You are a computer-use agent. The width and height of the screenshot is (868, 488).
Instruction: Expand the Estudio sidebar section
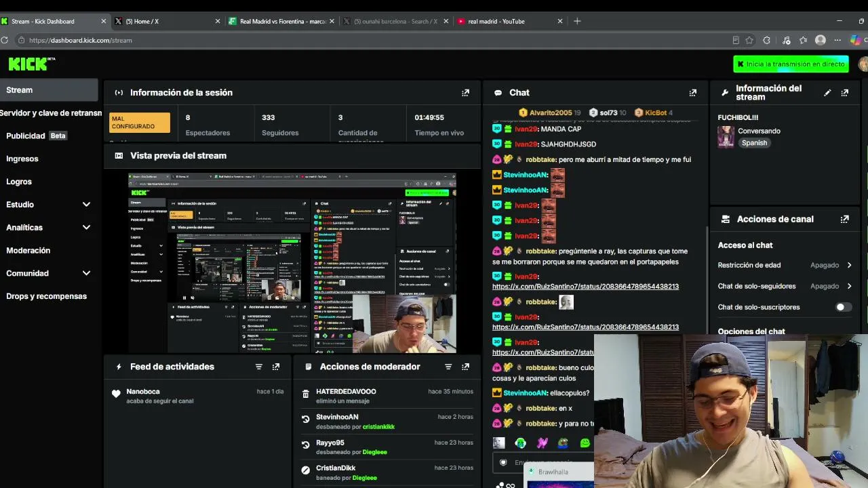[86, 205]
